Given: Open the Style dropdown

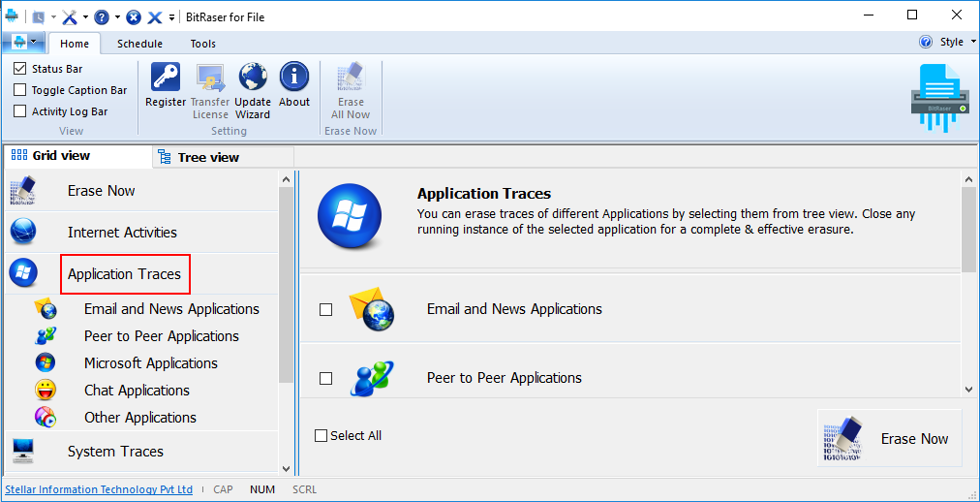Looking at the screenshot, I should click(x=957, y=42).
